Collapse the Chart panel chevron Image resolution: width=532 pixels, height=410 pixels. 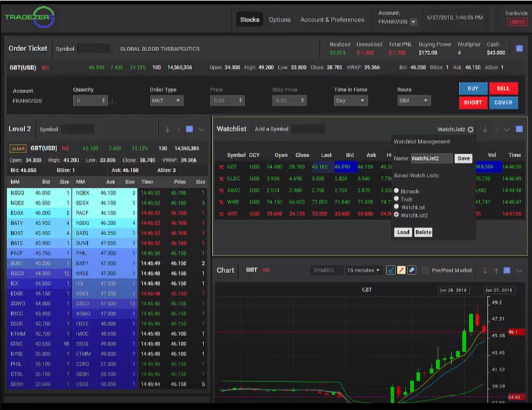coord(519,271)
